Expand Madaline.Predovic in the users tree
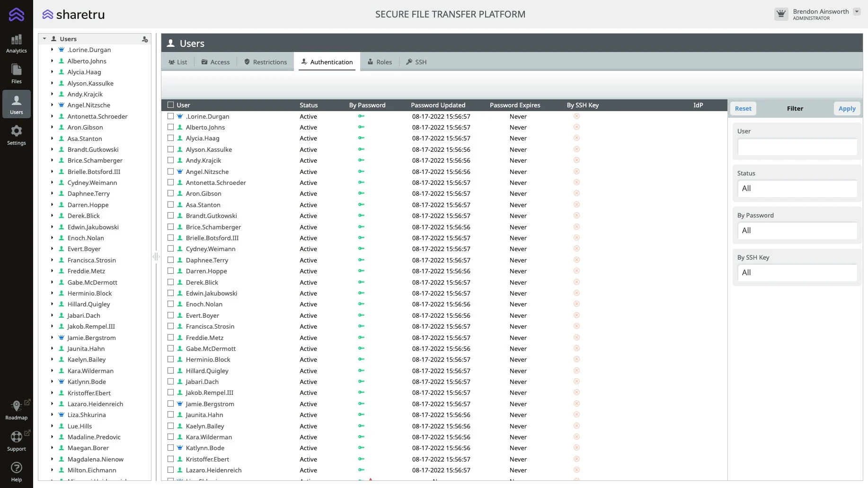The width and height of the screenshot is (868, 488). [x=52, y=437]
